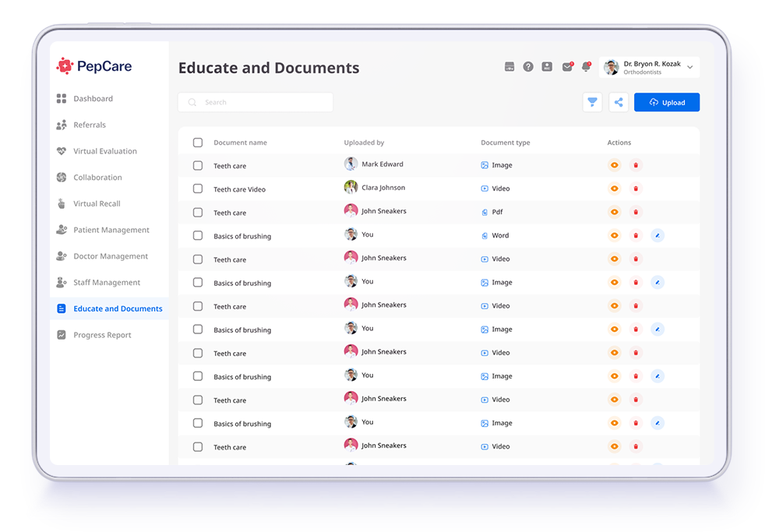This screenshot has width=765, height=532.
Task: Toggle the select-all checkbox in table header
Action: coord(198,143)
